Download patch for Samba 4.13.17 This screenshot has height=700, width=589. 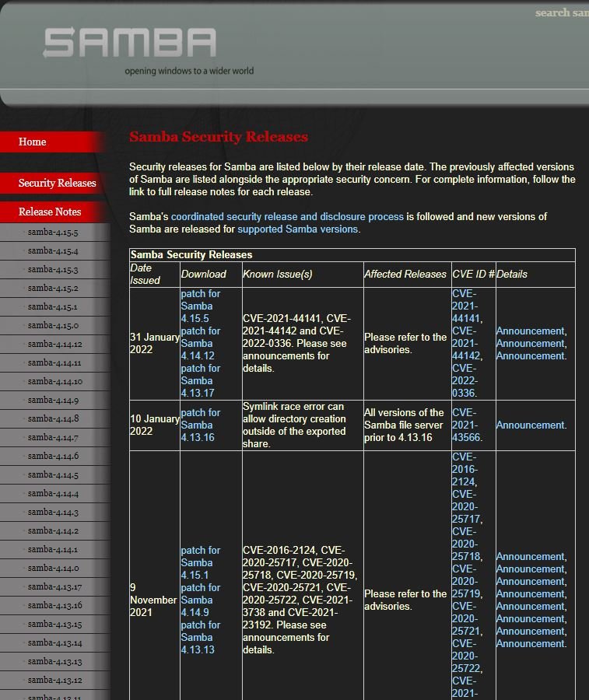point(200,381)
